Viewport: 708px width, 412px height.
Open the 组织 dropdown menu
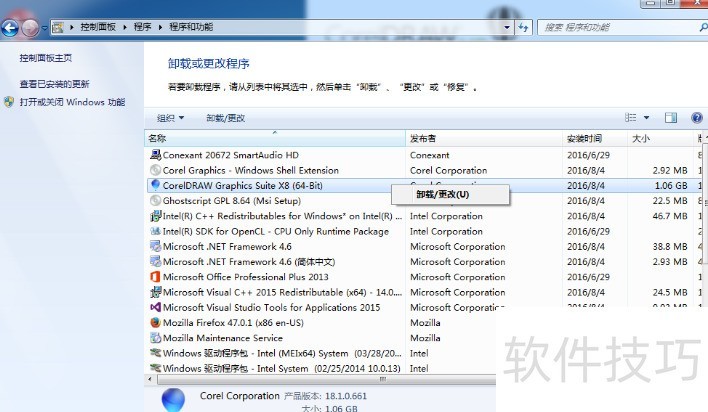pyautogui.click(x=170, y=118)
